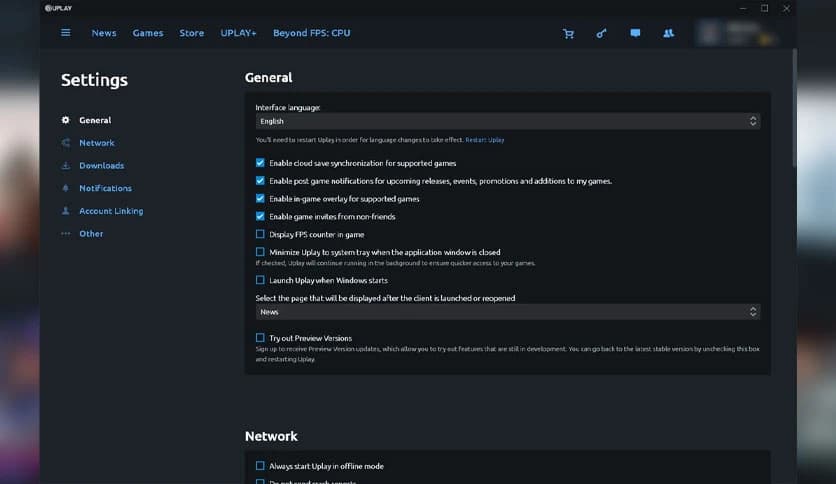
Task: Close the Uplay window
Action: (x=786, y=8)
